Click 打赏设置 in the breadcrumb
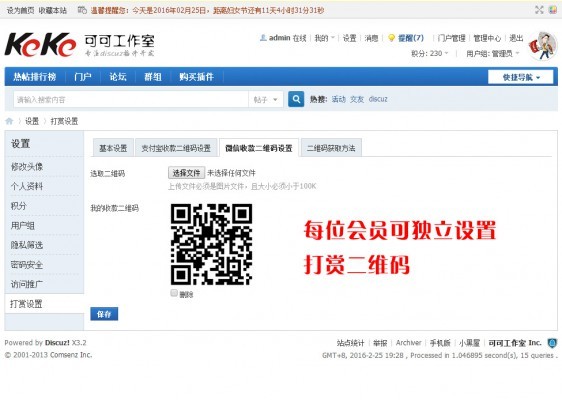Screen dimensions: 562x400 [x=65, y=121]
